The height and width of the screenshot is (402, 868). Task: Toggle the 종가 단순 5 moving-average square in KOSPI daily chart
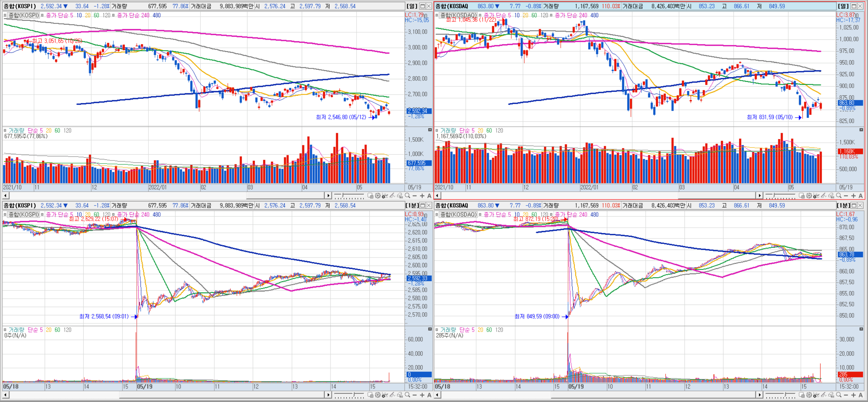pyautogui.click(x=42, y=15)
